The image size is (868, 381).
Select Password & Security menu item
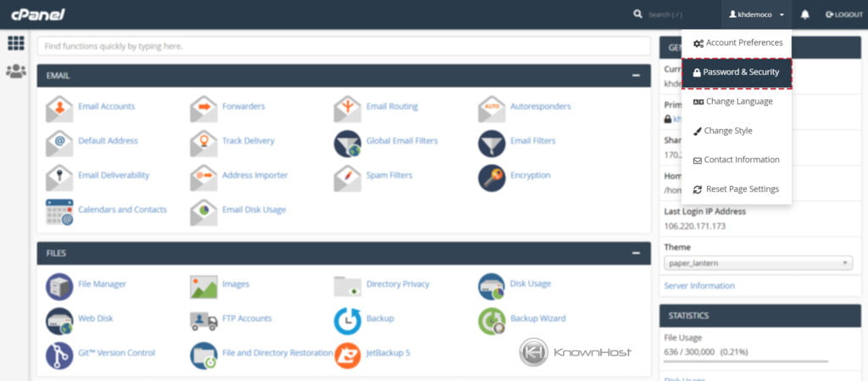[737, 72]
